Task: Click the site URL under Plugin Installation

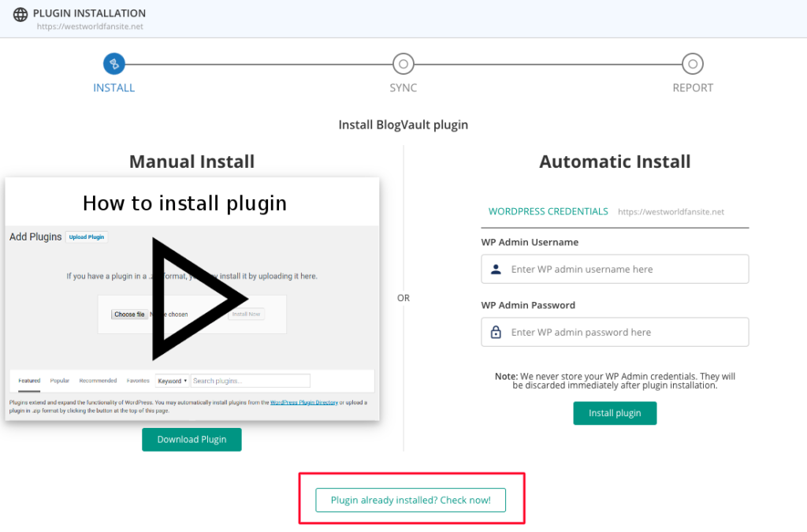Action: 90,27
